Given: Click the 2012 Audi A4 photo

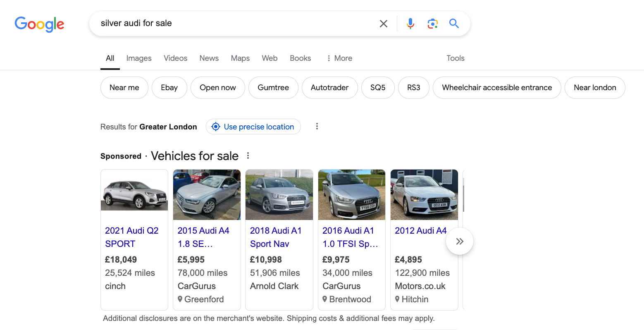Looking at the screenshot, I should [x=424, y=195].
